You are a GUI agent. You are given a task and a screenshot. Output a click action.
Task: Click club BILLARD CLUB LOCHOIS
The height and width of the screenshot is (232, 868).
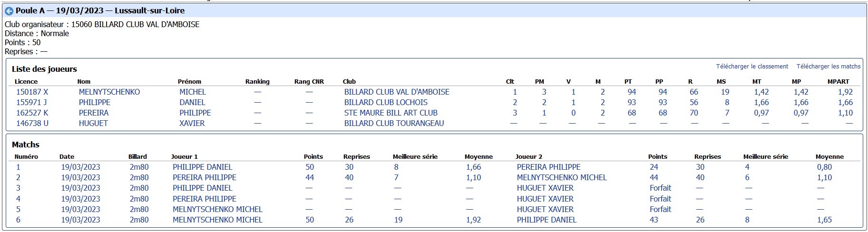[386, 102]
